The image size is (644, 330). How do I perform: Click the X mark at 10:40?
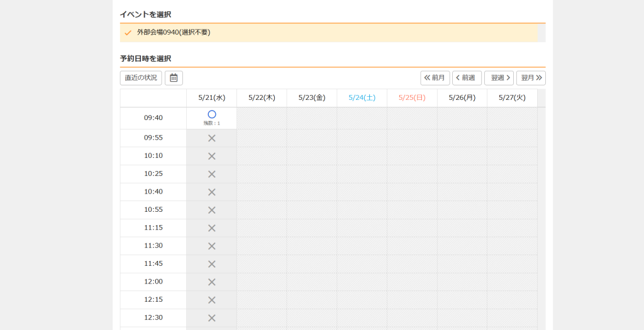click(x=212, y=192)
